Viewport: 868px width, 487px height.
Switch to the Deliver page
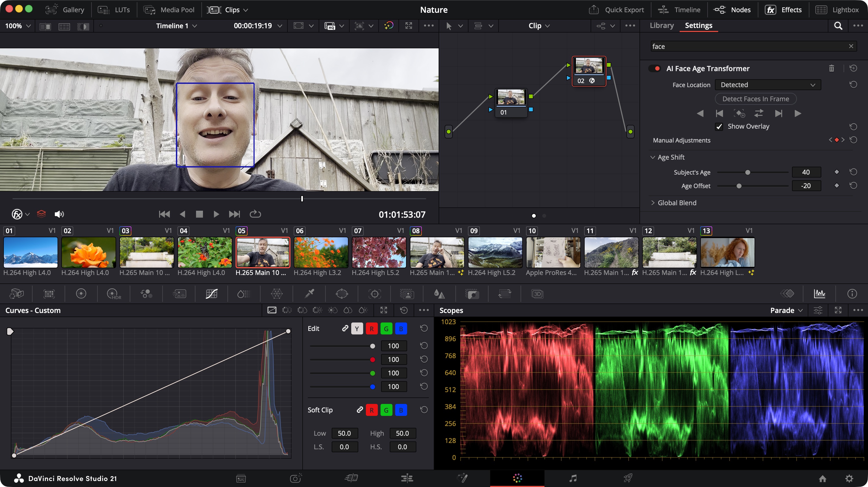(628, 478)
